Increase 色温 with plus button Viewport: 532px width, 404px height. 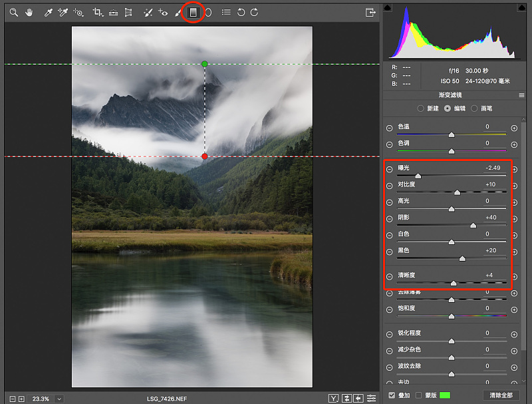514,128
